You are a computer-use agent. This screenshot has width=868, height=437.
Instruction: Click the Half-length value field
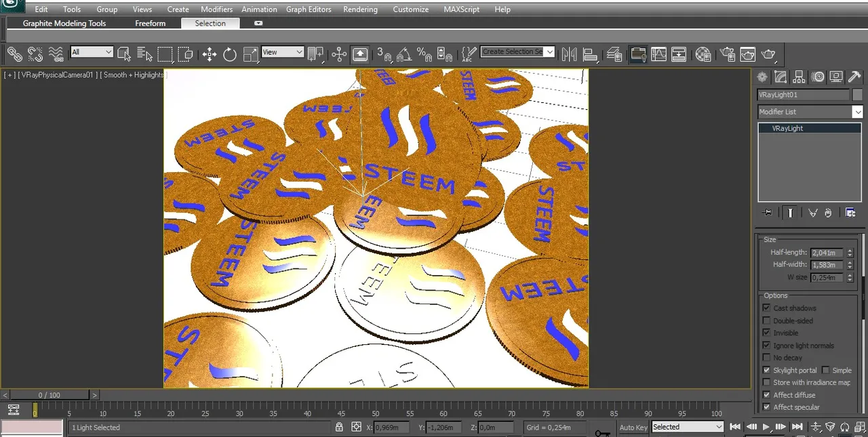pos(827,253)
